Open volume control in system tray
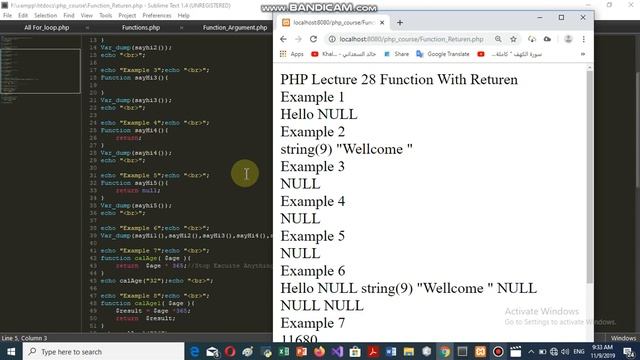This screenshot has height=360, width=640. click(565, 351)
